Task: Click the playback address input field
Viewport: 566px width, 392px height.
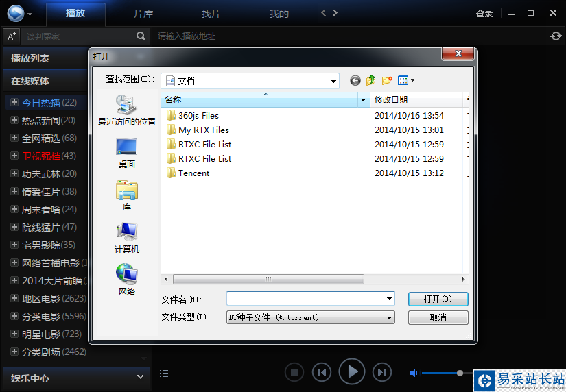Action: click(350, 36)
